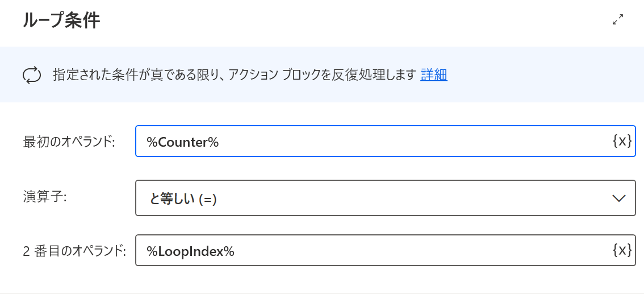Open variable picker {x} for 最初のオペランド
Image resolution: width=644 pixels, height=294 pixels.
pos(622,140)
